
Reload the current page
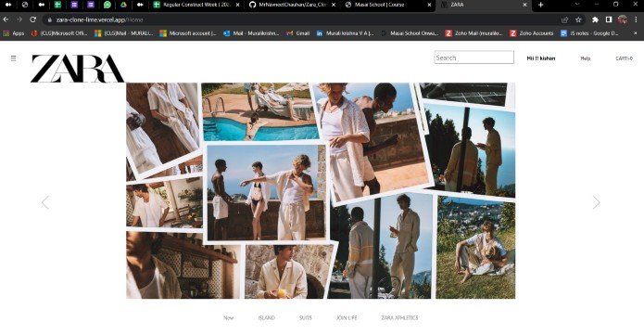point(32,19)
